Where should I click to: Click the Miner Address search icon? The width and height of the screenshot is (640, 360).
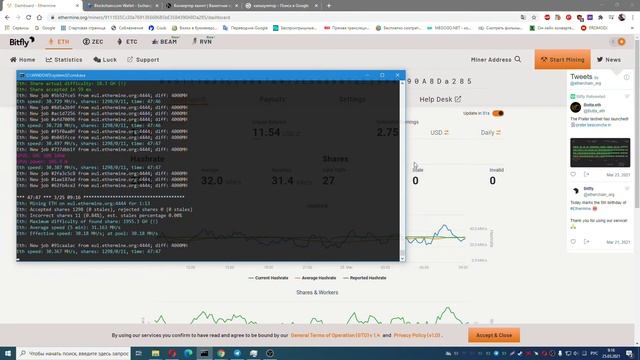tap(518, 59)
